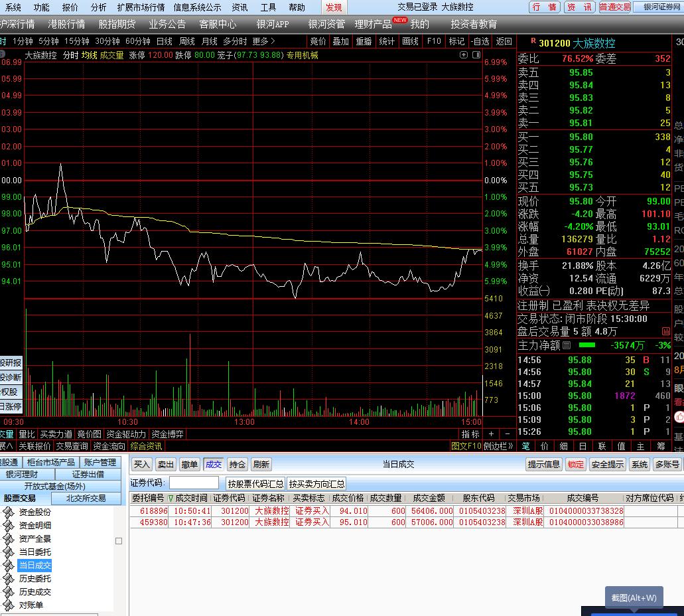The image size is (684, 616).
Task: Click the icon beside 历史委托
Action: (x=9, y=578)
